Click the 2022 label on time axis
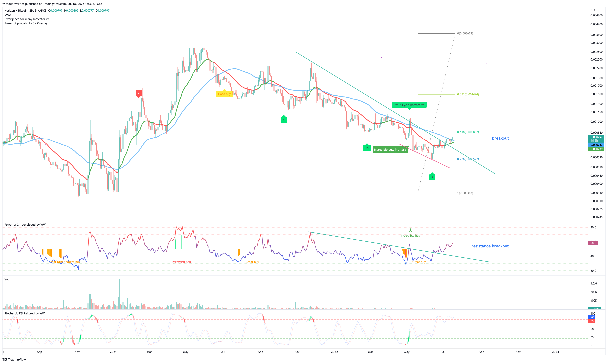Viewport: 608px width, 364px height. pos(334,352)
